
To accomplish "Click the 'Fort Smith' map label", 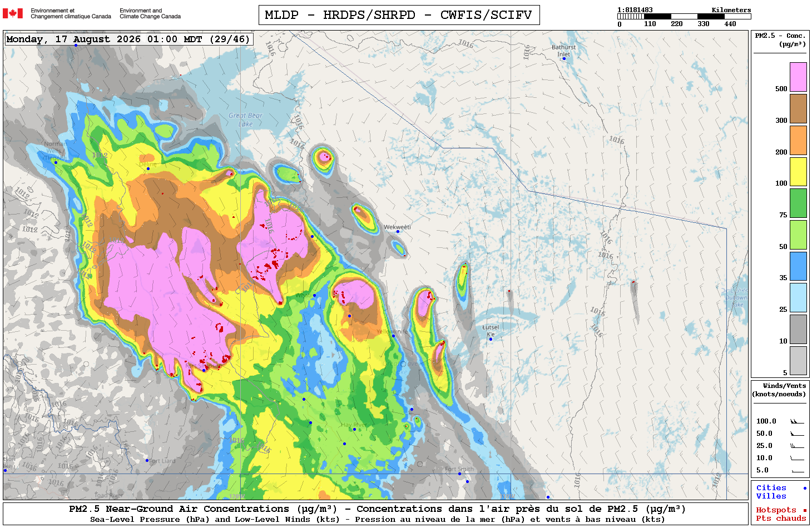I will pyautogui.click(x=459, y=469).
